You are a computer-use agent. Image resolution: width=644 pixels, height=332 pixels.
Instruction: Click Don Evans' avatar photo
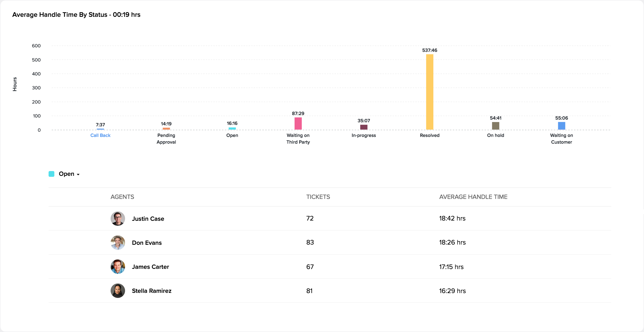coord(118,243)
